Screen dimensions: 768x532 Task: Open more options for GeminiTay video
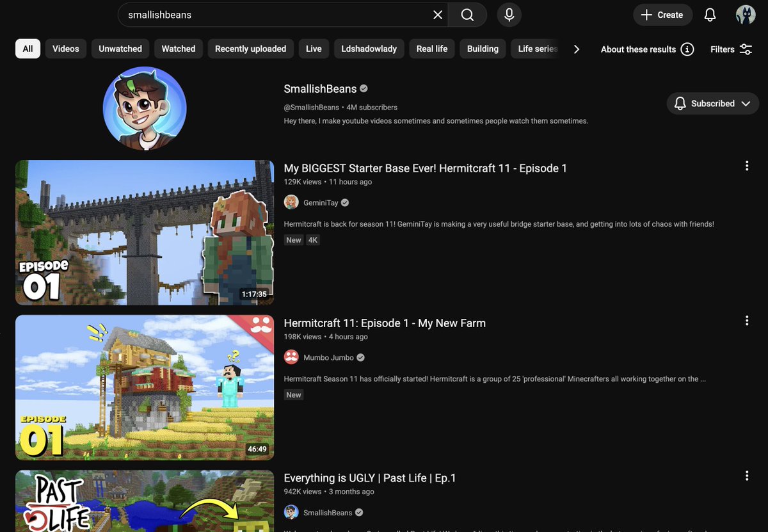tap(746, 166)
